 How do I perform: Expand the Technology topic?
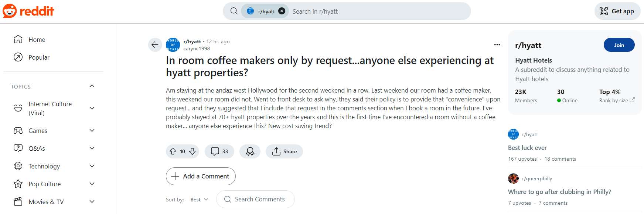(92, 166)
